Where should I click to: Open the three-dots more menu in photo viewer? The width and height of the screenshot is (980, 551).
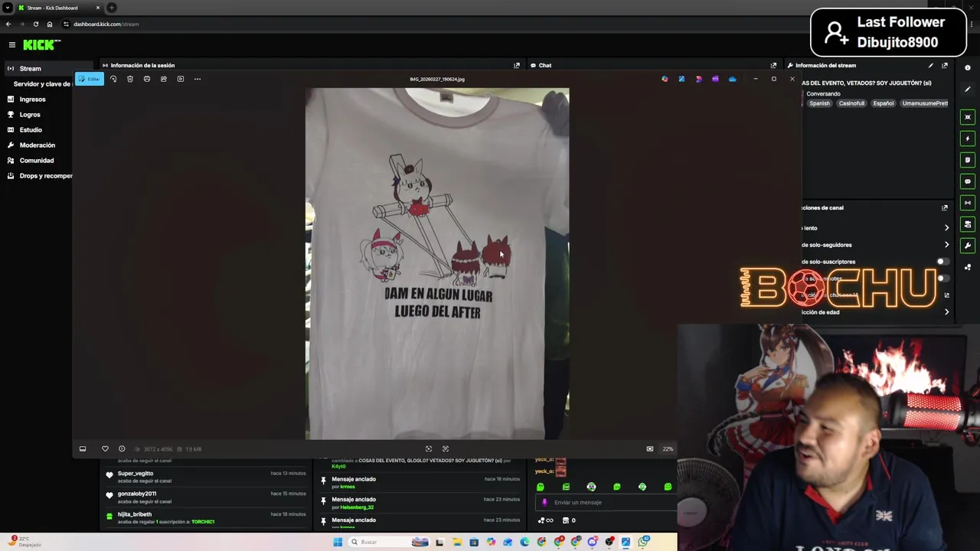(x=198, y=79)
